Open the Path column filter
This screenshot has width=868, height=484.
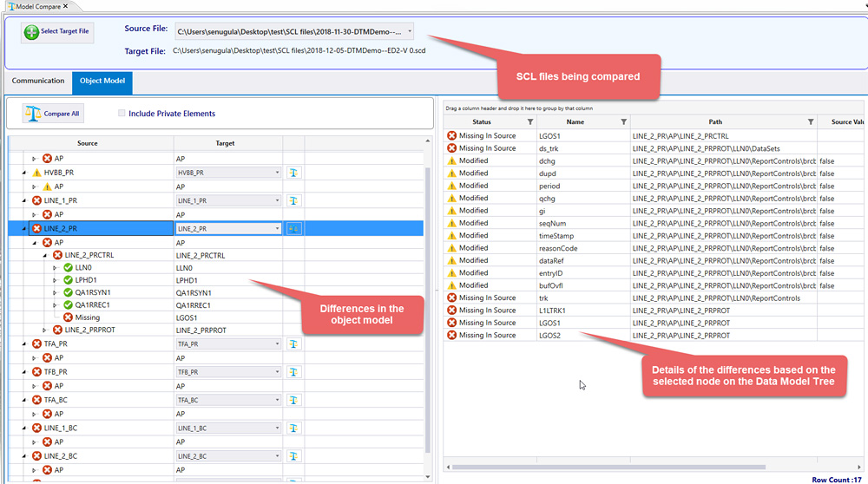pos(811,122)
